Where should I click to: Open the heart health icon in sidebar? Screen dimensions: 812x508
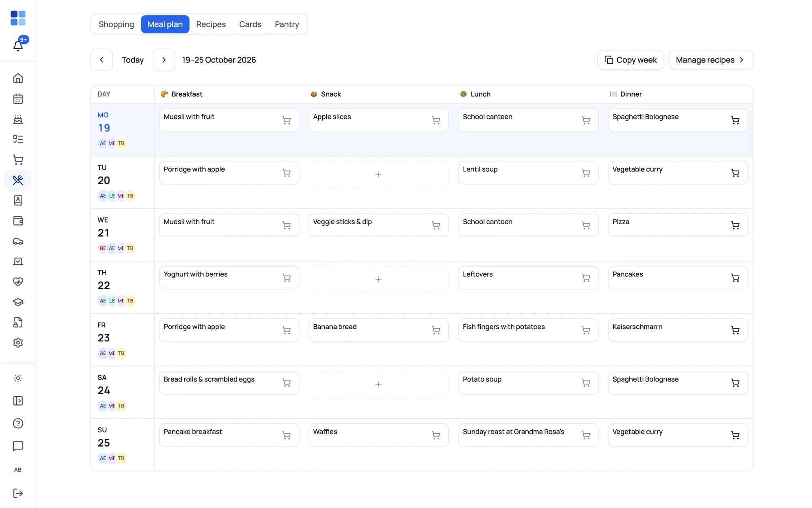pos(18,282)
